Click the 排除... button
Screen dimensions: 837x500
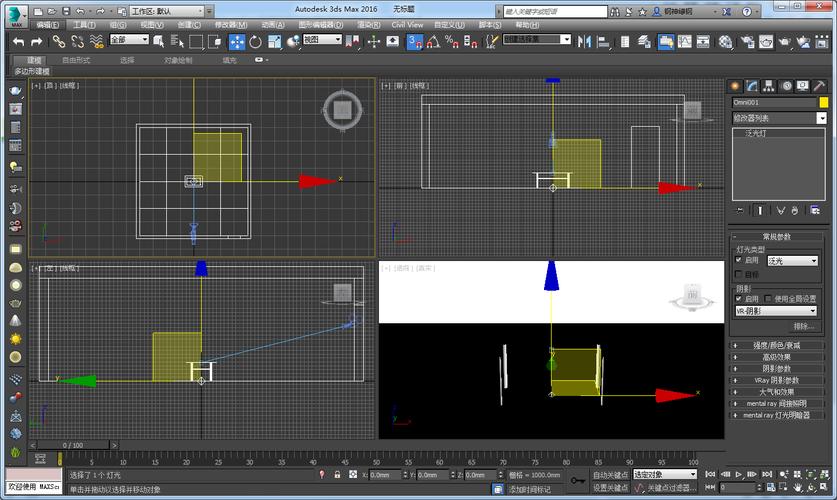803,326
